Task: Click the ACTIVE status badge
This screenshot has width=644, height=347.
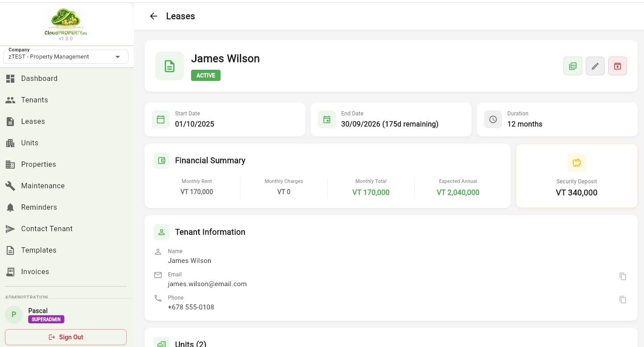Action: coord(205,75)
